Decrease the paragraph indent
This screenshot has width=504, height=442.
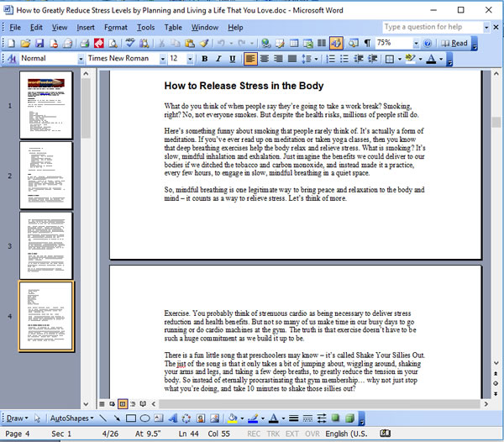coord(359,59)
